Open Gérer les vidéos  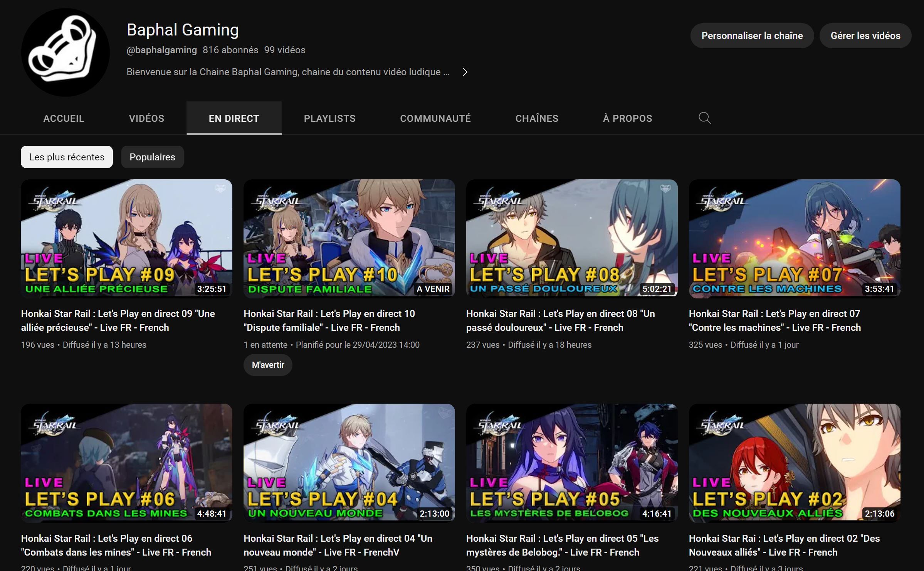[865, 35]
